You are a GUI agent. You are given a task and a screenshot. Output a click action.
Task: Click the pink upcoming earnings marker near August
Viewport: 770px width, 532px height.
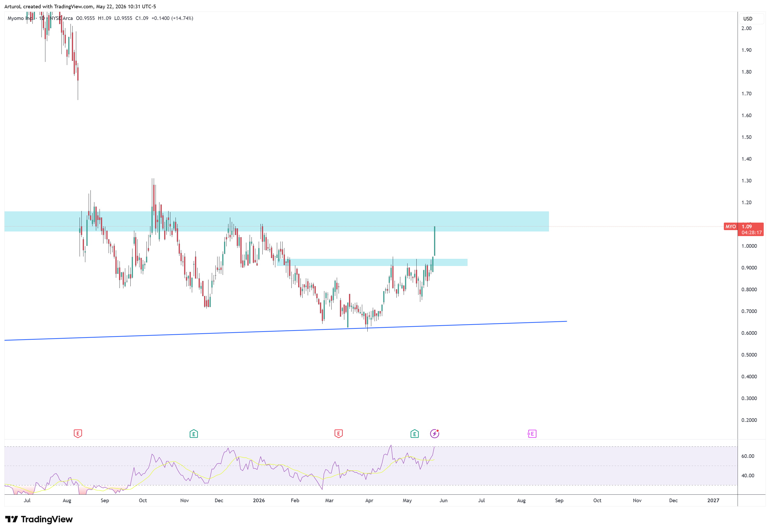(x=532, y=433)
